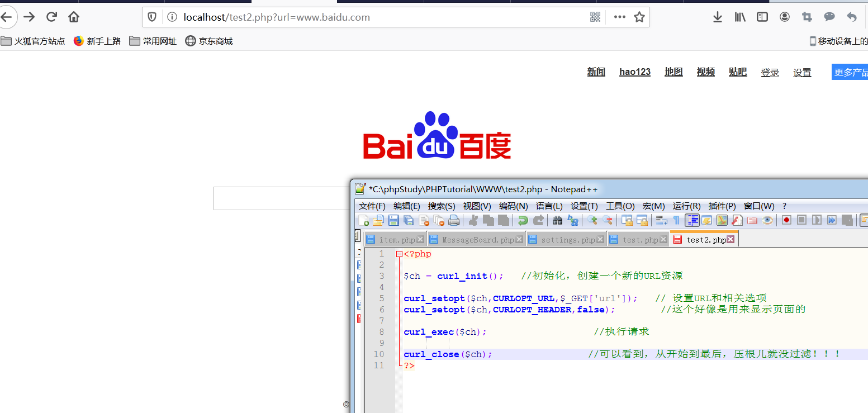Open the 地图 link on Baidu
Viewport: 868px width, 413px height.
[673, 72]
